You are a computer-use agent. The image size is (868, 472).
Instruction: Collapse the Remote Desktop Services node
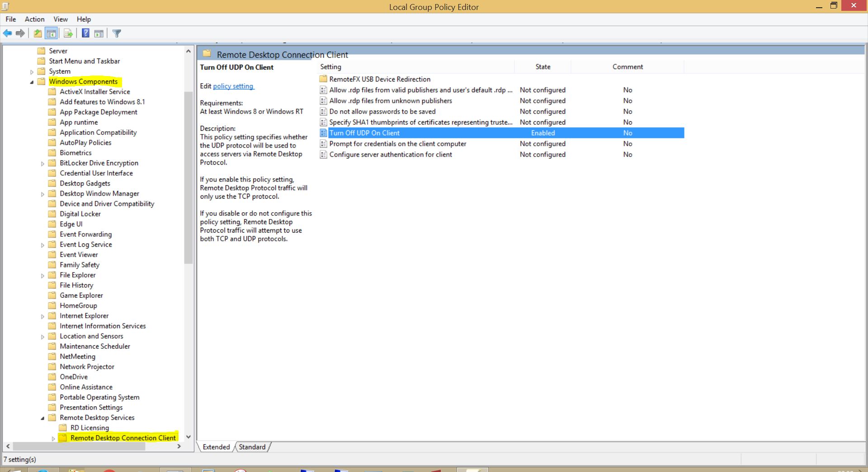(x=42, y=418)
